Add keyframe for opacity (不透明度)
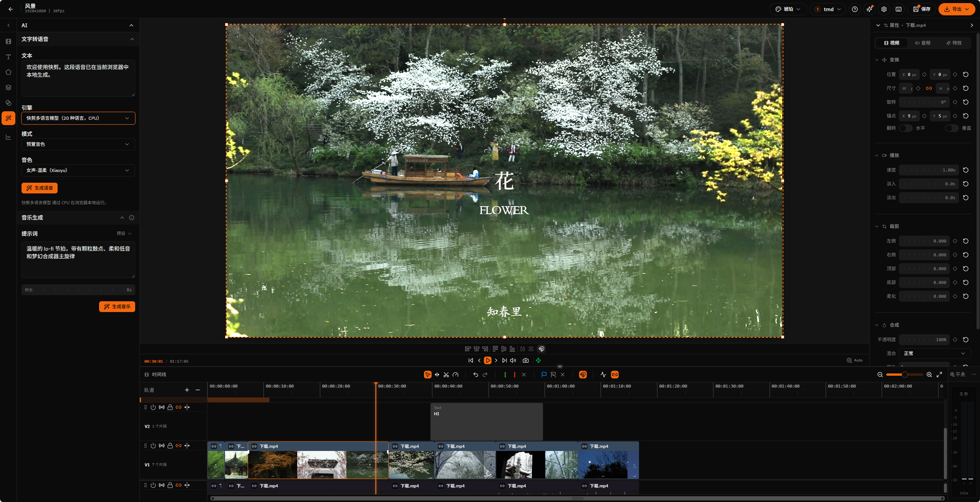980x502 pixels. point(955,340)
